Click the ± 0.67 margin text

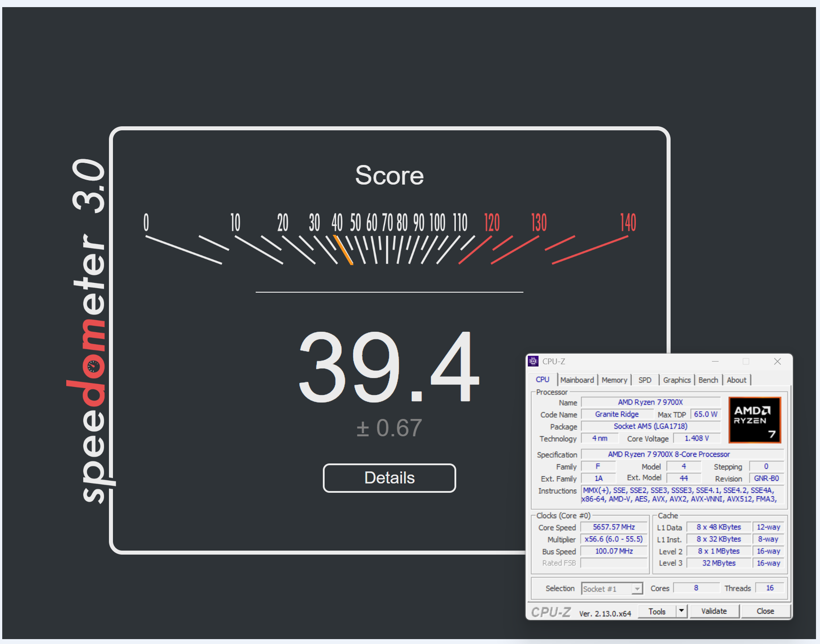[390, 428]
